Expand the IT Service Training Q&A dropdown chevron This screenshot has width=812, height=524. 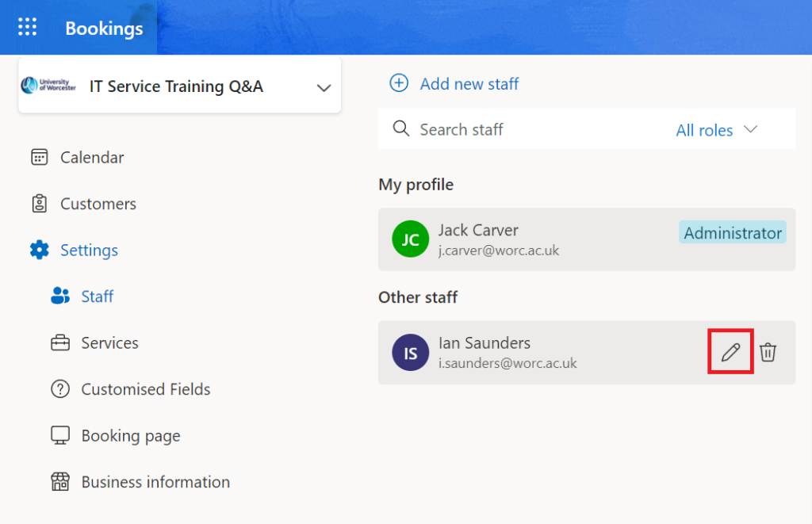324,87
